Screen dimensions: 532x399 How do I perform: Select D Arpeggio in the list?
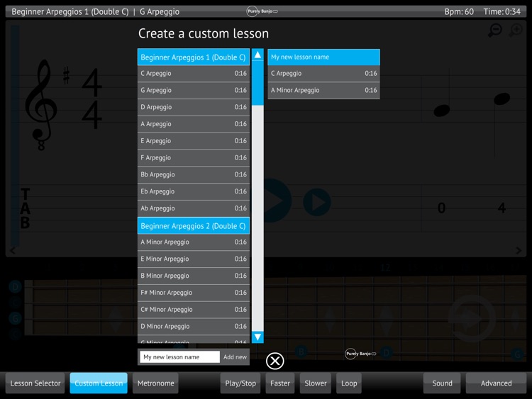coord(194,107)
